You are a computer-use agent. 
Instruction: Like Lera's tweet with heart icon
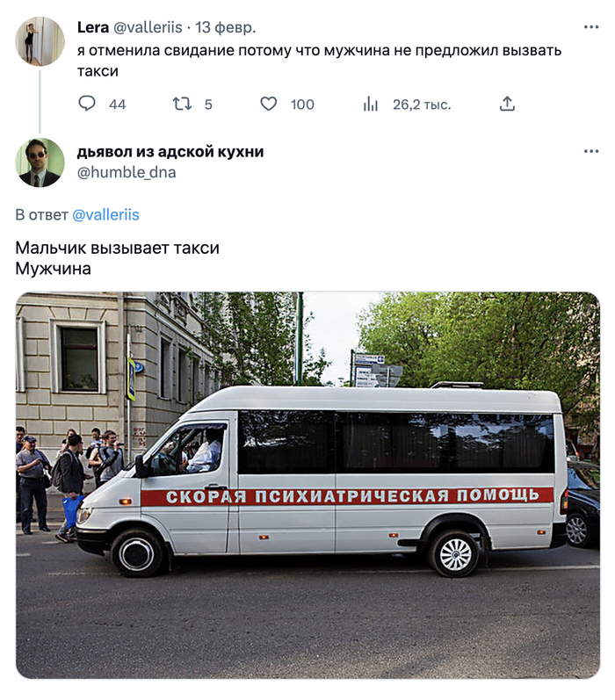[x=269, y=104]
